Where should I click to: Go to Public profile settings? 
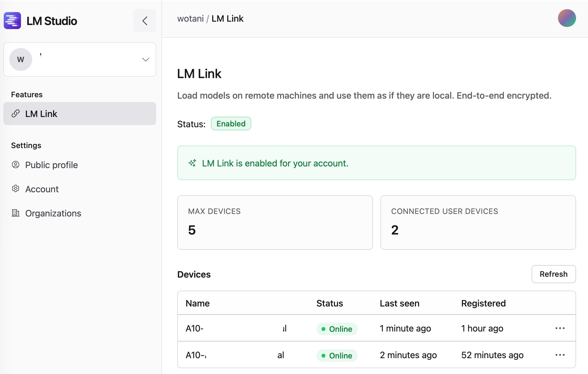tap(51, 165)
